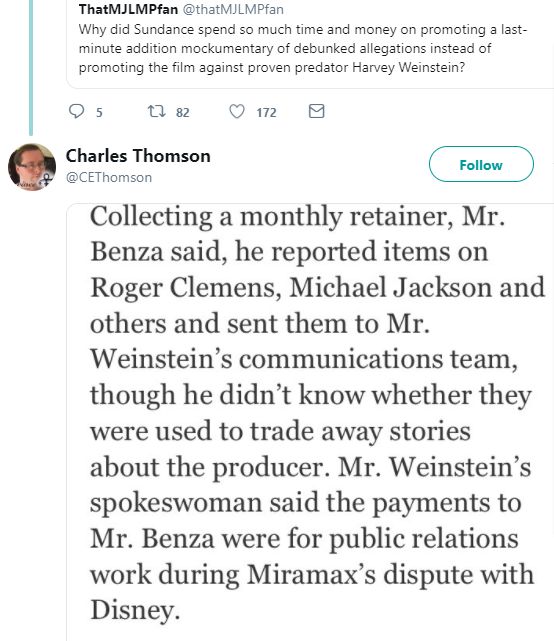Click the reply speech bubble icon
Screen dimensions: 554x641
76,111
